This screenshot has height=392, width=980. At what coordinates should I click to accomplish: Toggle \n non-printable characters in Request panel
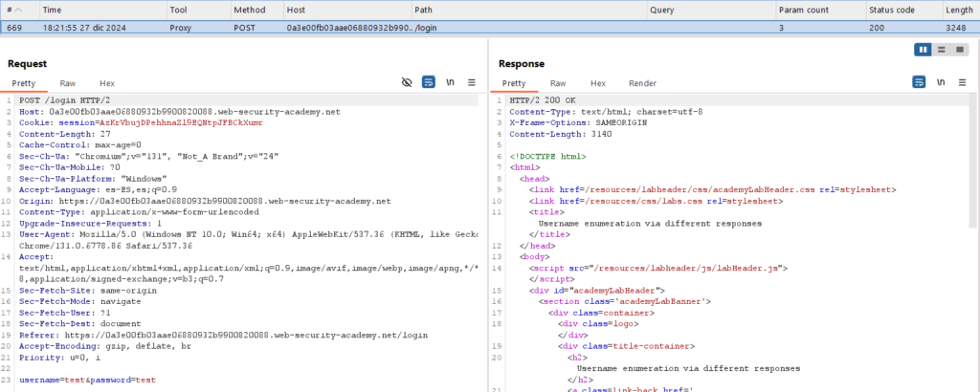pyautogui.click(x=450, y=82)
